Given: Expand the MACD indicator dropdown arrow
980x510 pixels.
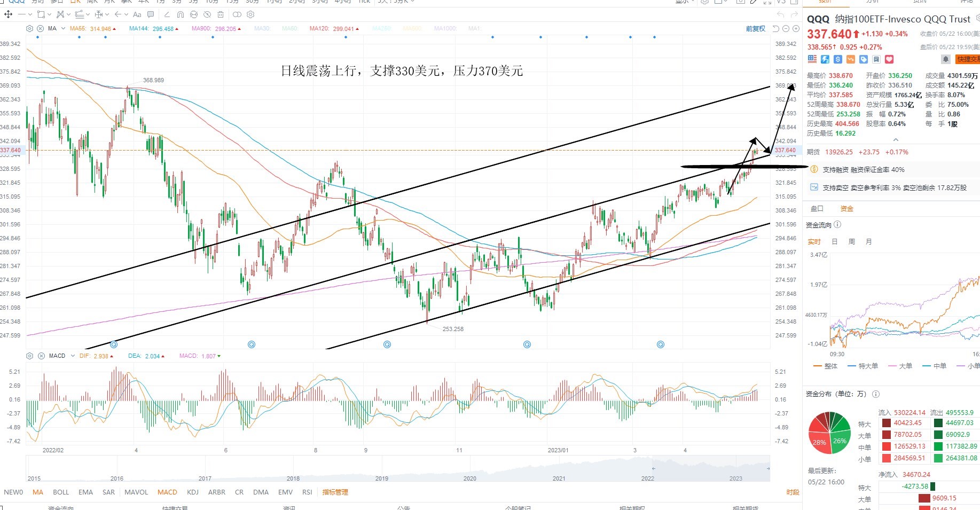Looking at the screenshot, I should pos(72,356).
